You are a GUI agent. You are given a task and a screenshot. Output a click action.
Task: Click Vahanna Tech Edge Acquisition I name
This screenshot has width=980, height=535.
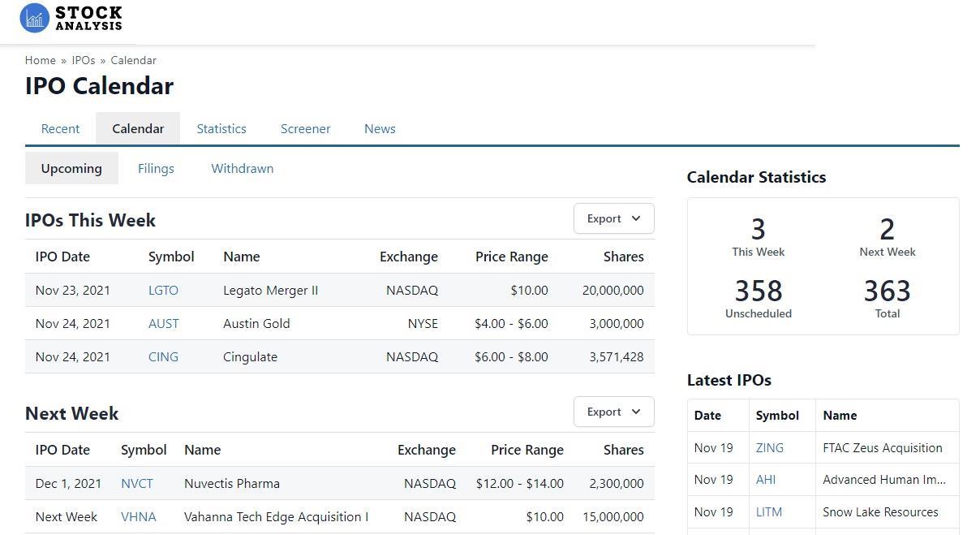point(276,516)
